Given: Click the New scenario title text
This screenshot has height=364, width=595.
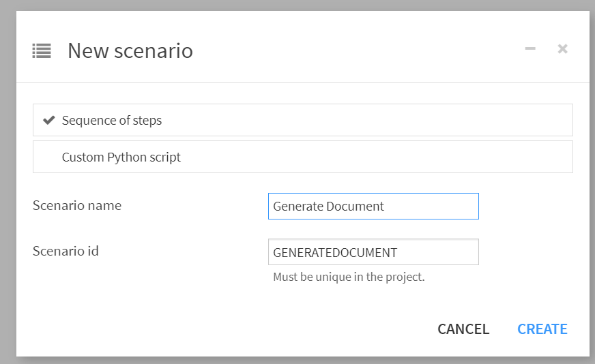Looking at the screenshot, I should (130, 50).
